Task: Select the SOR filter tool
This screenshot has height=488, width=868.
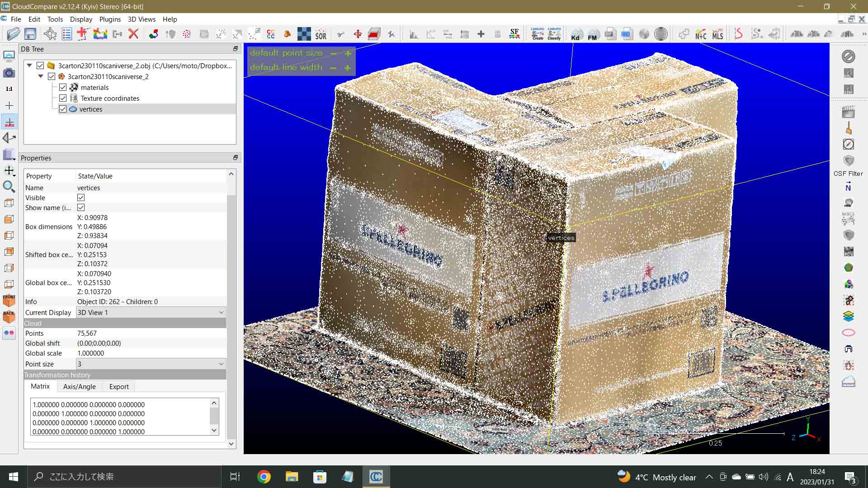Action: 321,34
